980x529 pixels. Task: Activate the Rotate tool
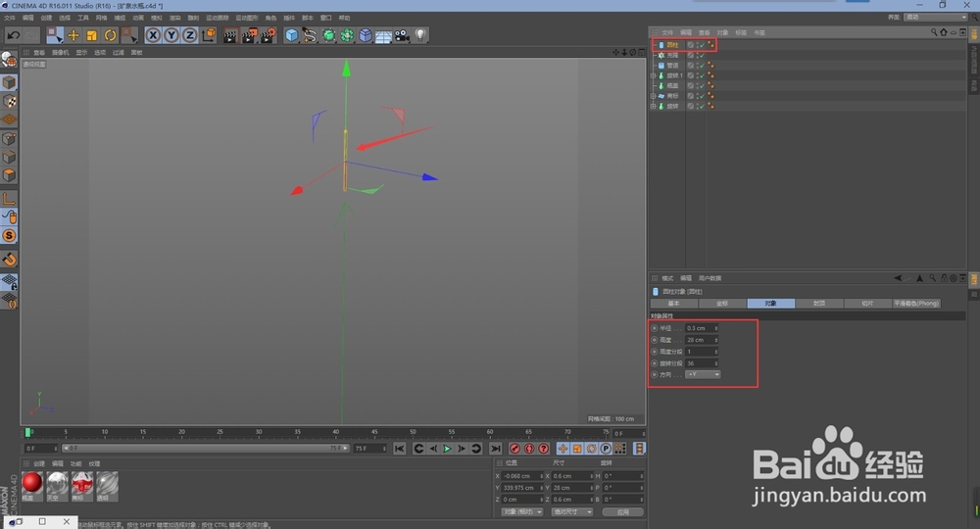110,35
